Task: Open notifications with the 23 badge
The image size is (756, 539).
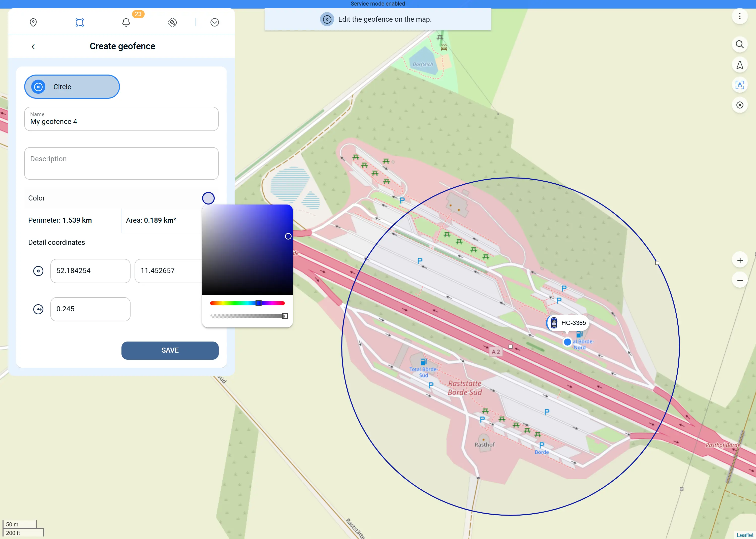Action: [126, 22]
